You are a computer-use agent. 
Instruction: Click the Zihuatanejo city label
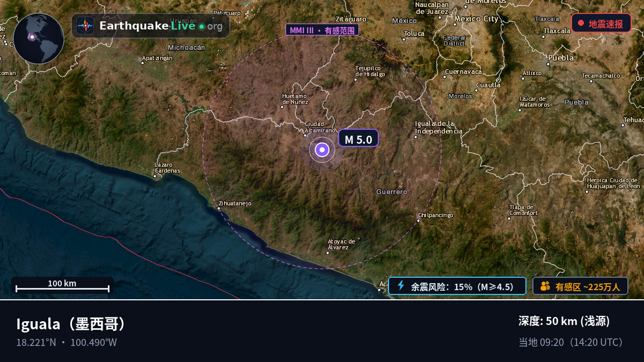click(x=235, y=203)
